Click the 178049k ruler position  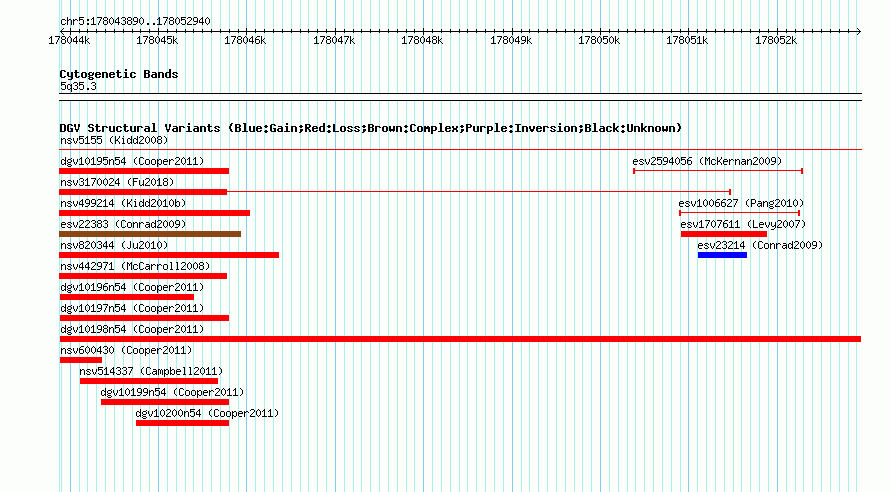pyautogui.click(x=511, y=40)
